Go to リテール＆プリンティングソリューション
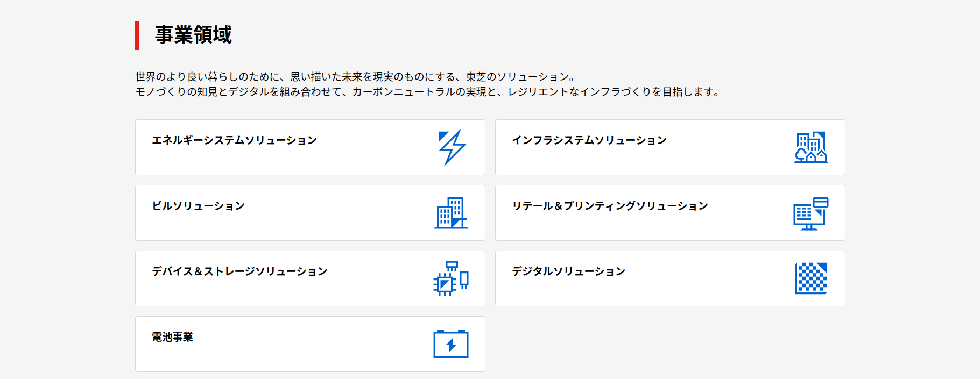Screen dimensions: 980x379 (609, 206)
